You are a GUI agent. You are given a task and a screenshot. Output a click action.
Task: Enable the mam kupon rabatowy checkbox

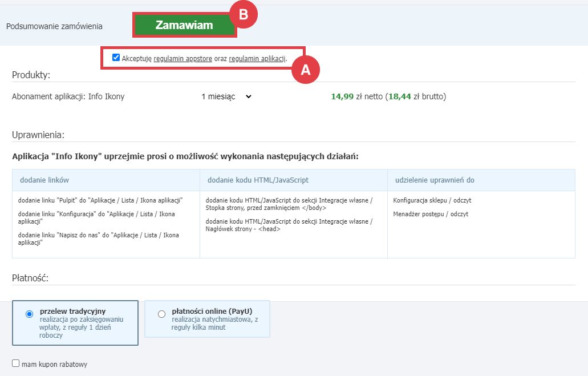coord(16,363)
